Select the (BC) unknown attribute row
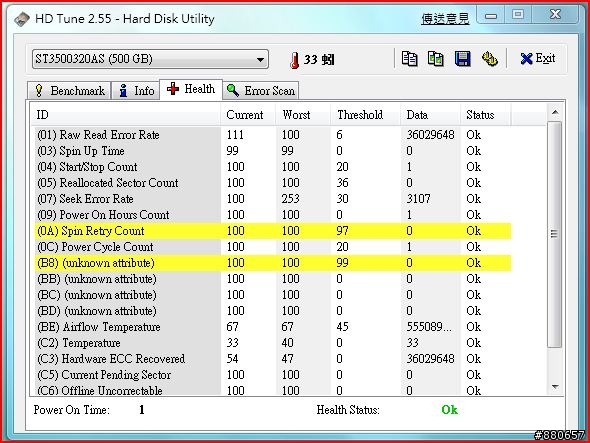 [273, 295]
